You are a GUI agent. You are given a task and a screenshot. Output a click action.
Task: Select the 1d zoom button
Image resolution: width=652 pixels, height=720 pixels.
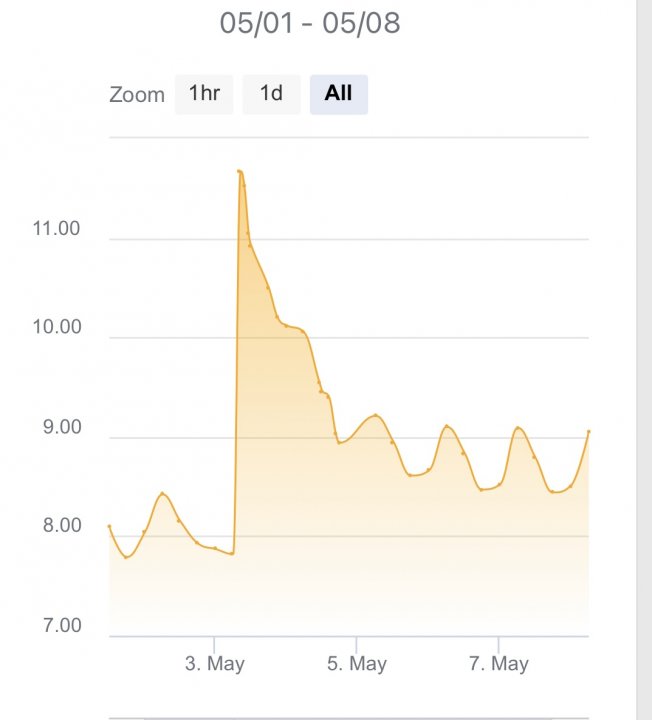click(271, 94)
